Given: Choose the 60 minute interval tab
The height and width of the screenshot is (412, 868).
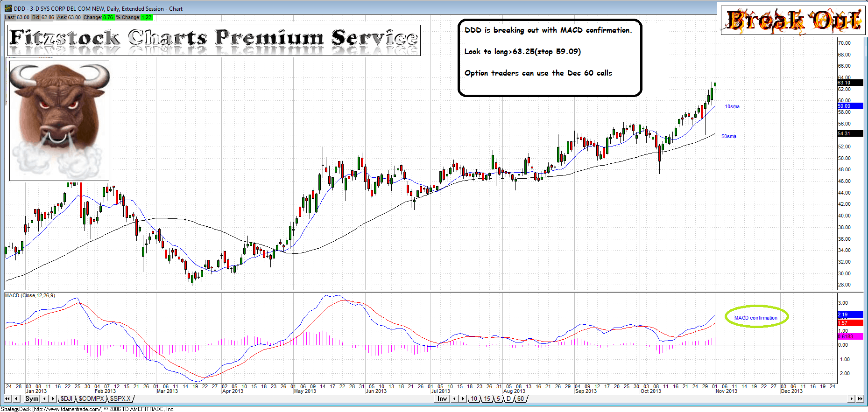Looking at the screenshot, I should (x=520, y=399).
